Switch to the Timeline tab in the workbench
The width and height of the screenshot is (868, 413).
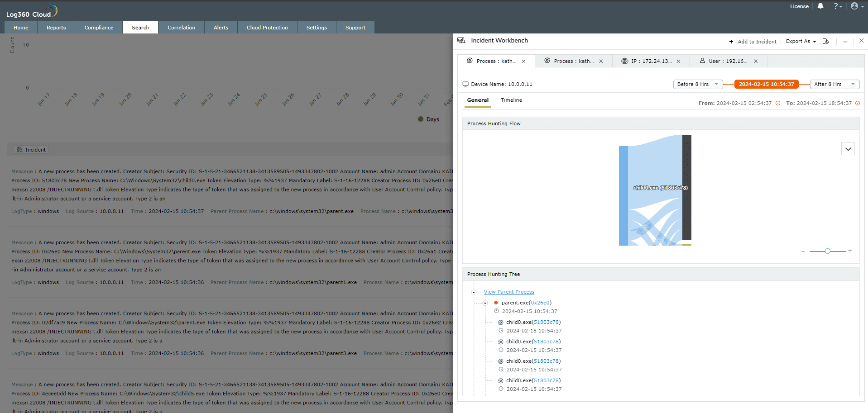511,100
